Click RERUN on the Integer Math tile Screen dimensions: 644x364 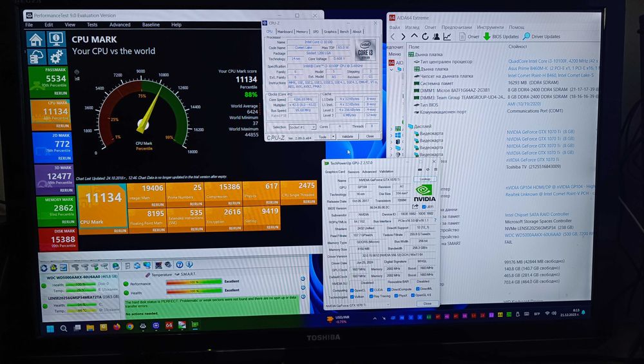[x=158, y=204]
